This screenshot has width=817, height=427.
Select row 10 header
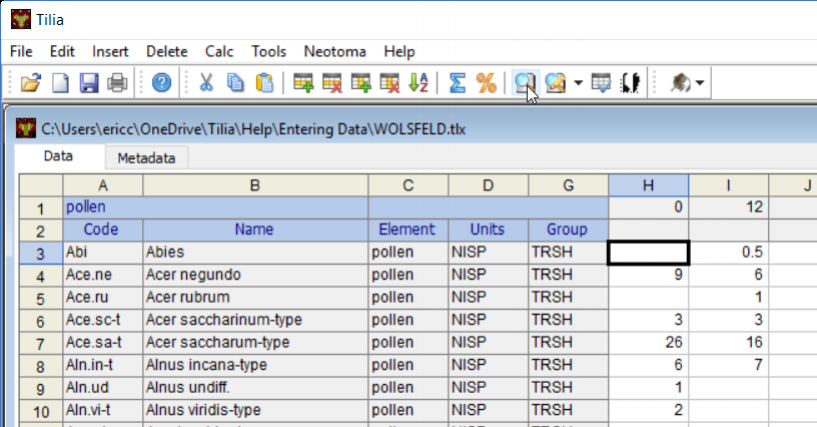[41, 411]
